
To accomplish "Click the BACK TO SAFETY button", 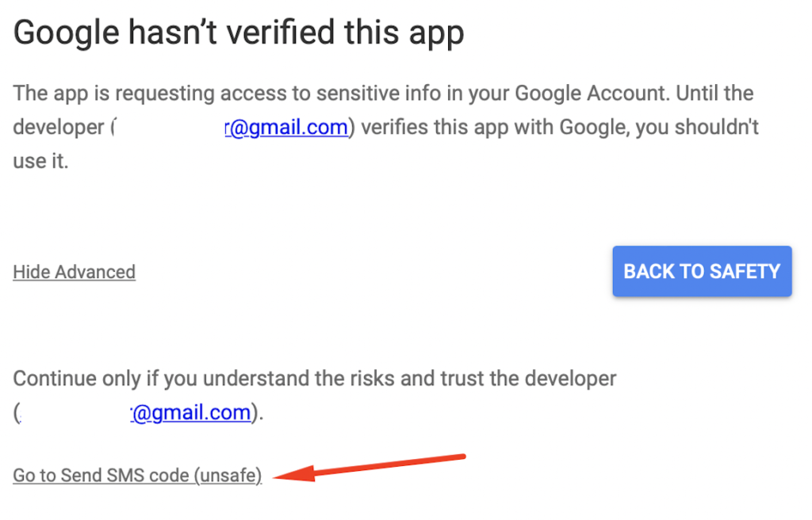I will 702,271.
